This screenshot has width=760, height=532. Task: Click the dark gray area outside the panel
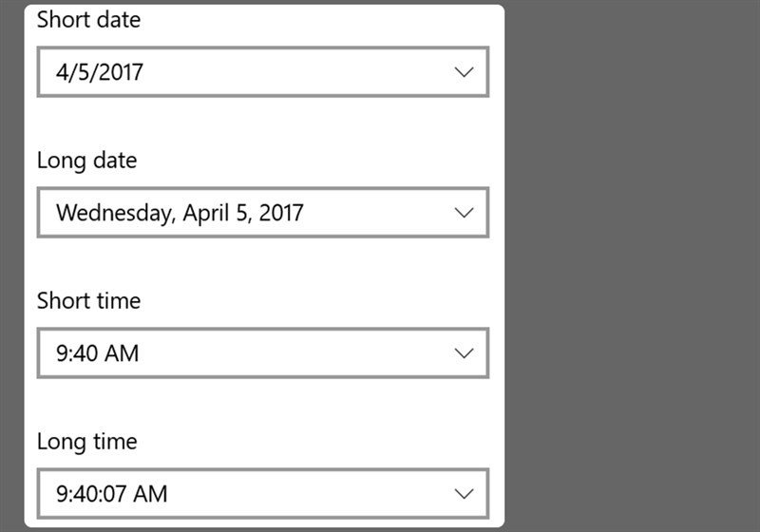pyautogui.click(x=627, y=266)
